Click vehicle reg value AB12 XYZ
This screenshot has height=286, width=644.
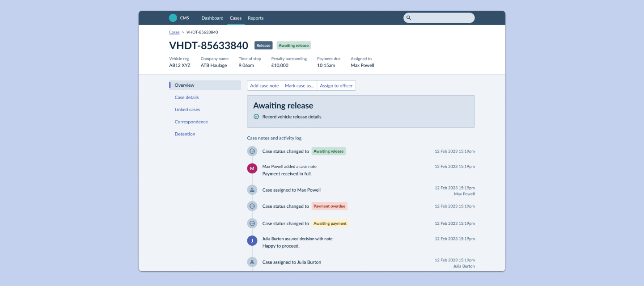[x=180, y=65]
